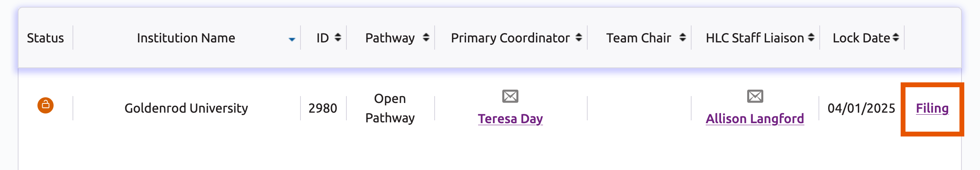Sort Lock Date column arrows
This screenshot has height=170, width=980.
[x=895, y=38]
